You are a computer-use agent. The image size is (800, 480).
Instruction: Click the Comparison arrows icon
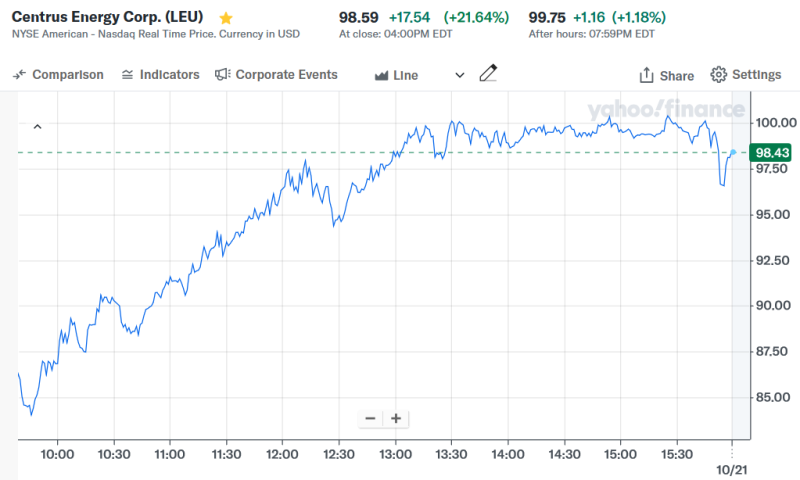coord(19,75)
